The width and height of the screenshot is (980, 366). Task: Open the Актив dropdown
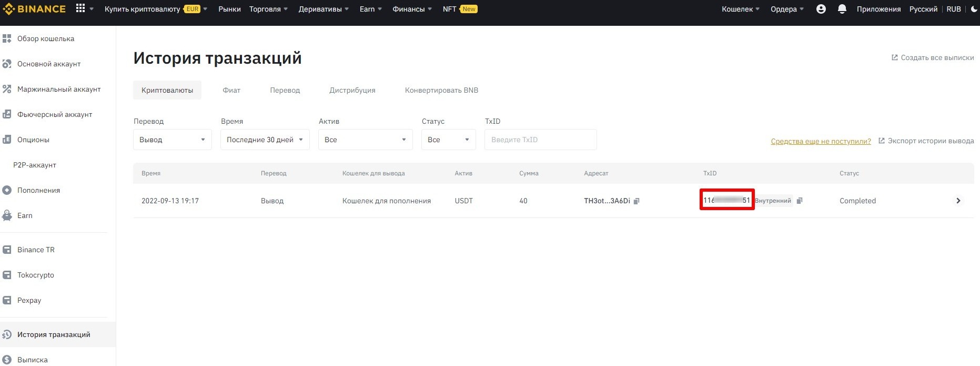pyautogui.click(x=365, y=140)
